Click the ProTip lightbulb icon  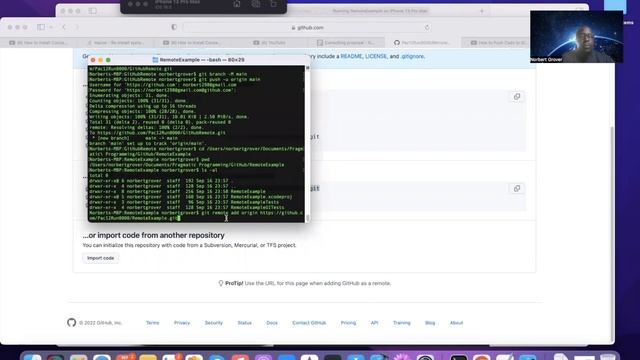point(220,283)
